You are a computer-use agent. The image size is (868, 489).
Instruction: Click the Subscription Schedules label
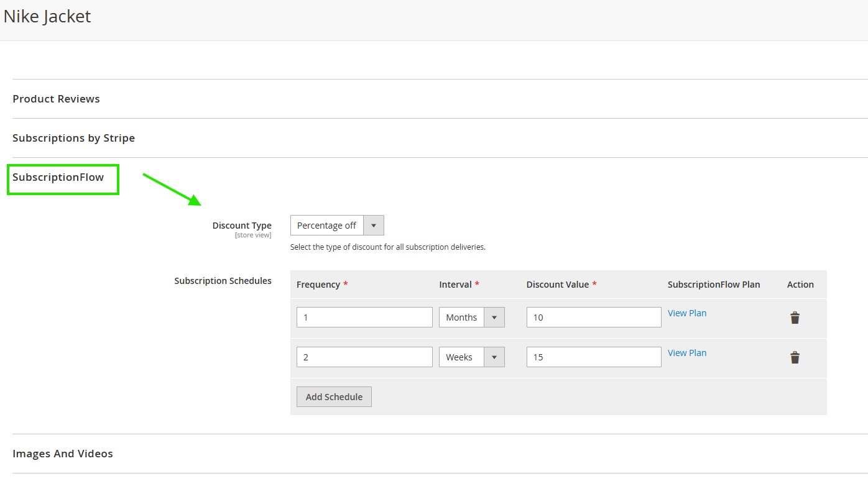tap(223, 281)
